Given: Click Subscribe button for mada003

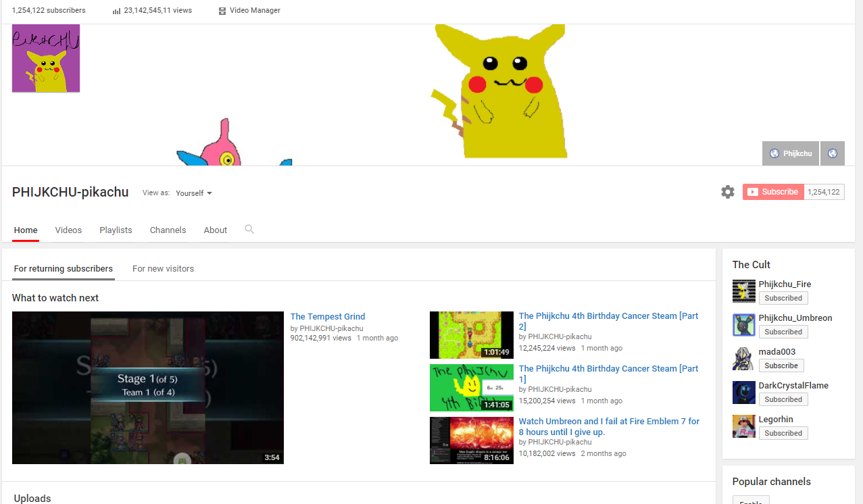Looking at the screenshot, I should (781, 366).
